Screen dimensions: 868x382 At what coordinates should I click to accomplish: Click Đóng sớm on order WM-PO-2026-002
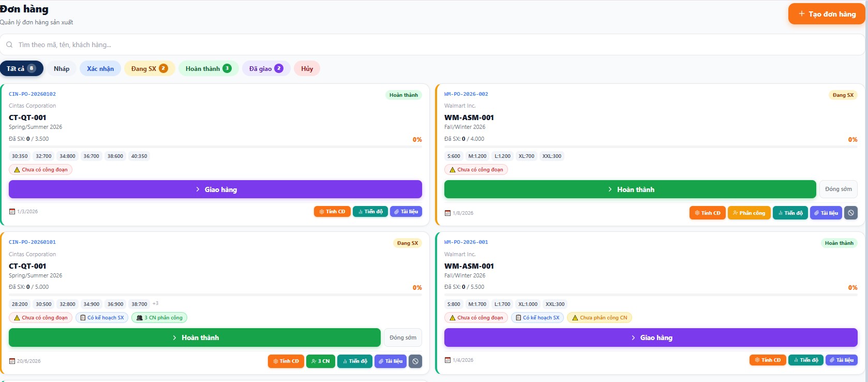pyautogui.click(x=838, y=189)
